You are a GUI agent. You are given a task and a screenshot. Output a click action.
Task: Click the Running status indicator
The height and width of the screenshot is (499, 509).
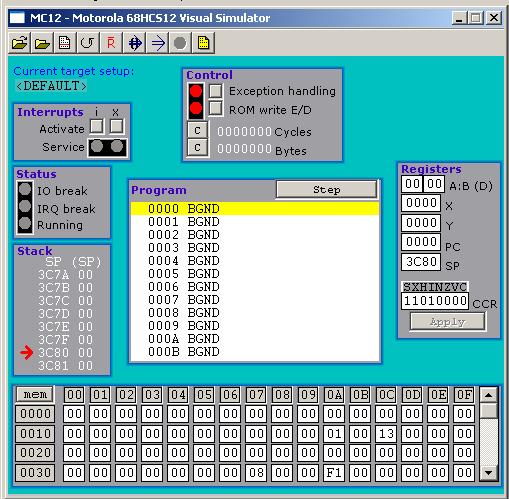click(25, 223)
